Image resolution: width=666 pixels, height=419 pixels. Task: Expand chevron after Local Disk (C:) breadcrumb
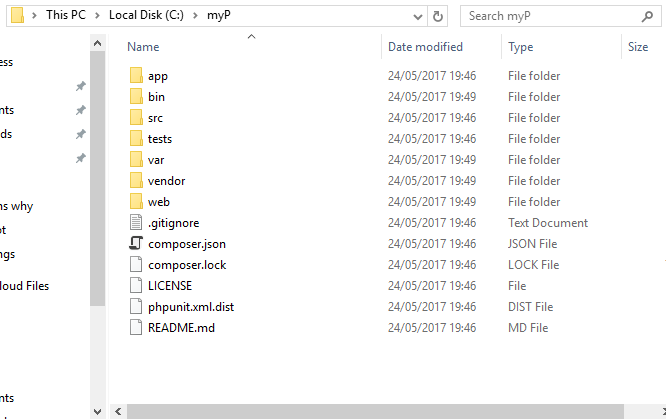195,16
